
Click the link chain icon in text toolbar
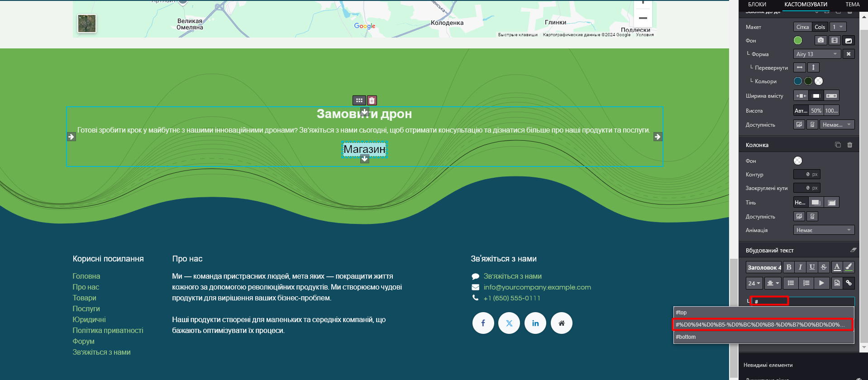[x=849, y=283]
